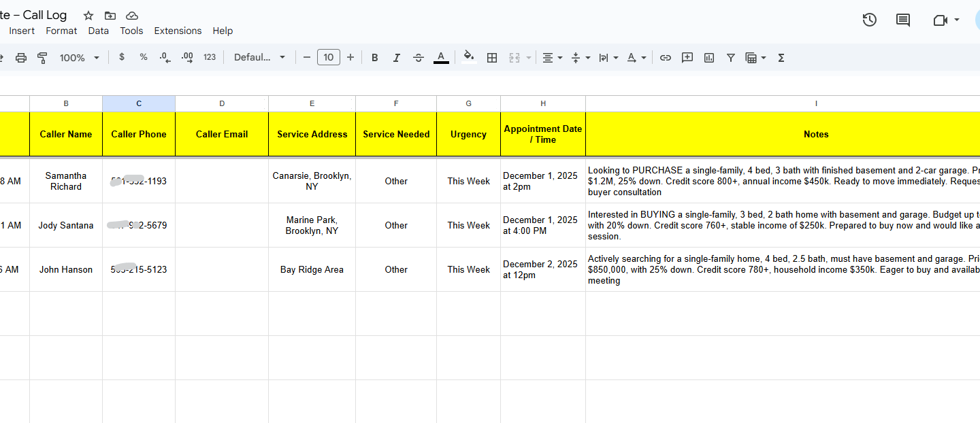Image resolution: width=980 pixels, height=423 pixels.
Task: Select December 2, 2025 at 12pm cell
Action: tap(543, 269)
